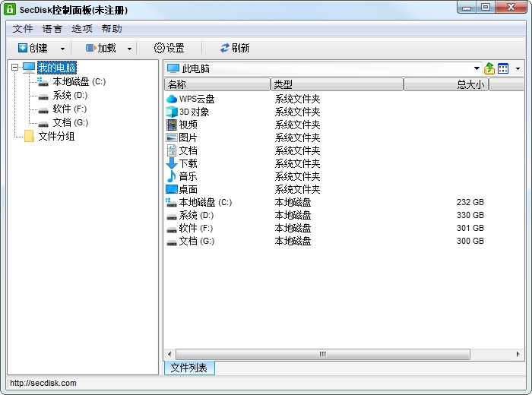Click the 330 GB size value
Screen dimensions: 532x395
coord(470,215)
